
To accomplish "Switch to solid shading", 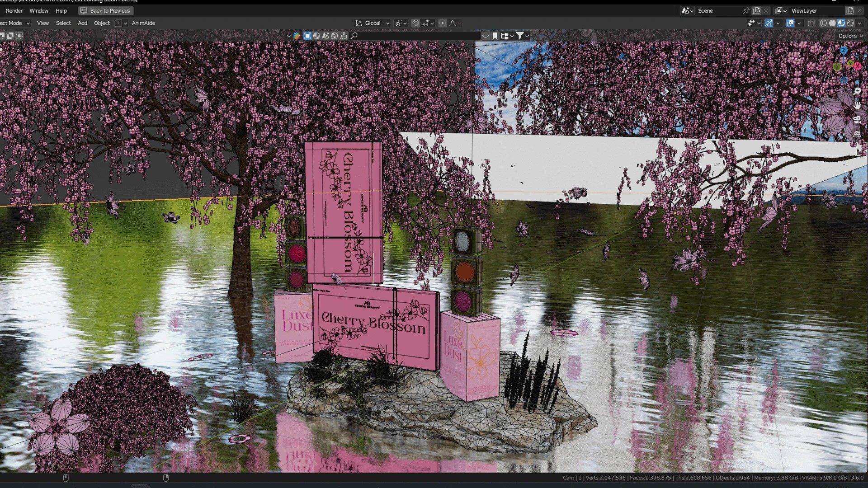I will click(832, 23).
